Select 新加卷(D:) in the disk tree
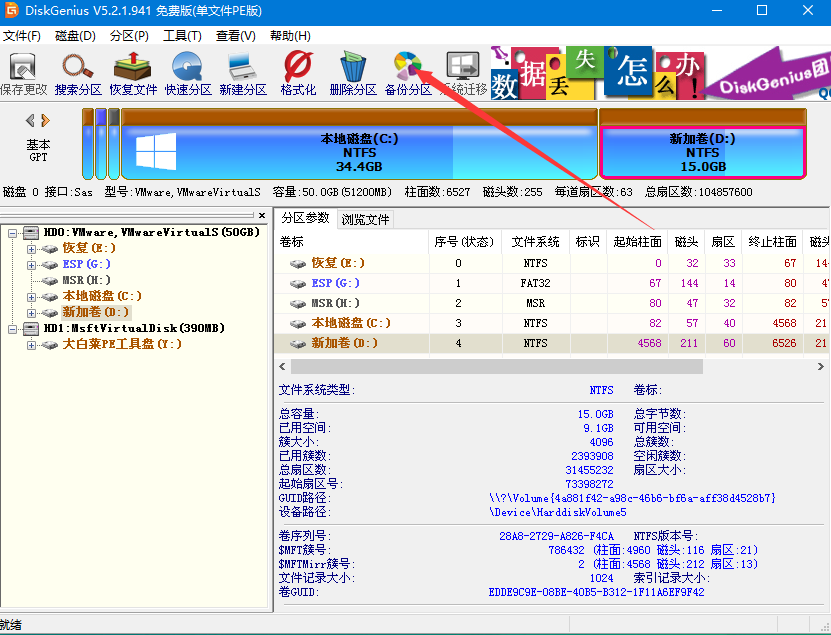This screenshot has width=831, height=635. pyautogui.click(x=95, y=312)
